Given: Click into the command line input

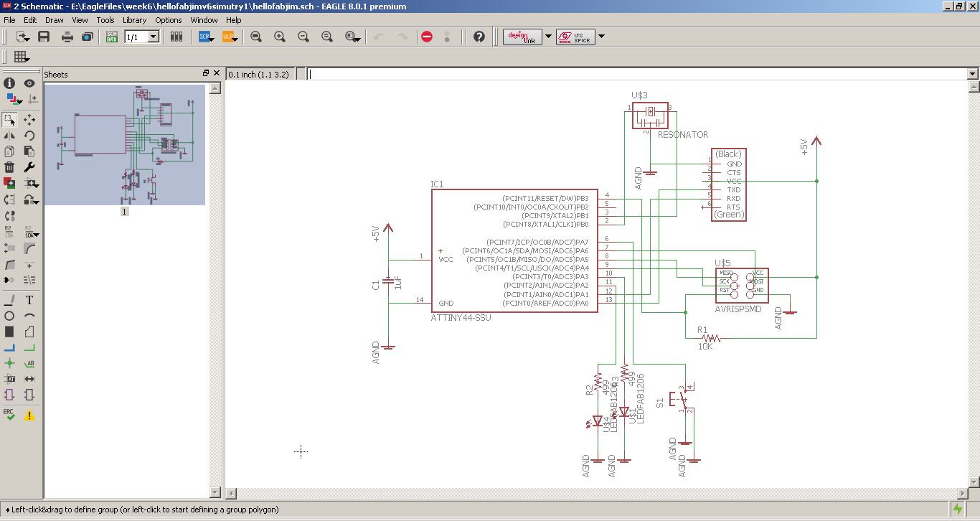Looking at the screenshot, I should pyautogui.click(x=637, y=74).
